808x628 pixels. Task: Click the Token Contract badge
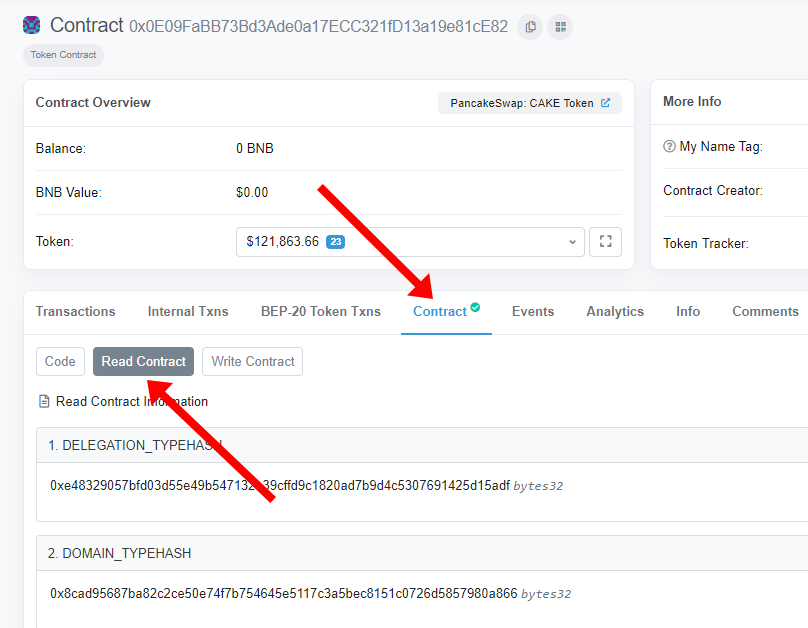click(x=63, y=55)
